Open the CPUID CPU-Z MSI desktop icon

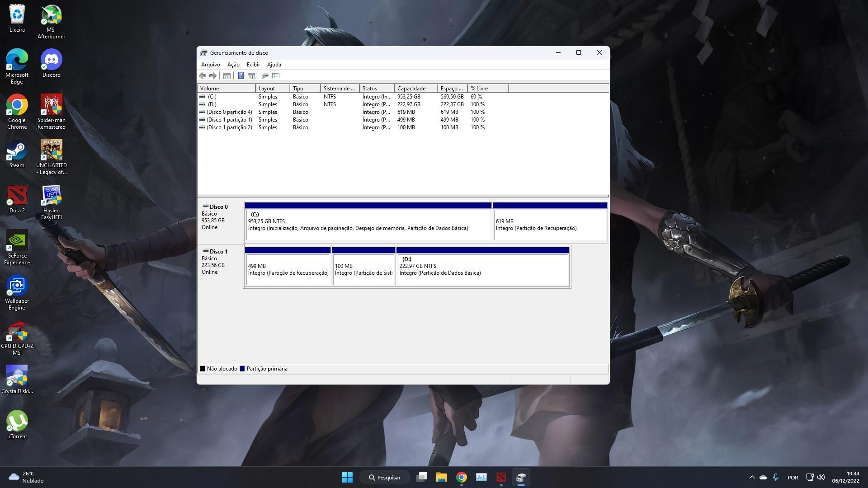coord(17,338)
